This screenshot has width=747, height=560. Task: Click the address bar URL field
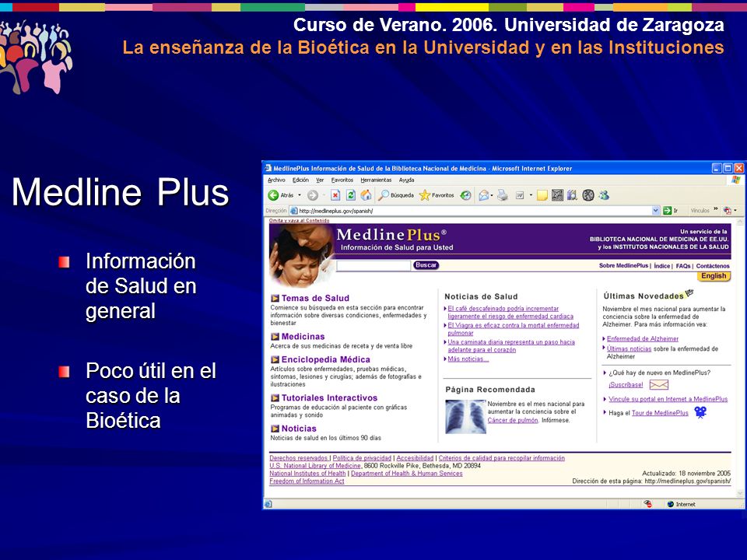point(471,211)
